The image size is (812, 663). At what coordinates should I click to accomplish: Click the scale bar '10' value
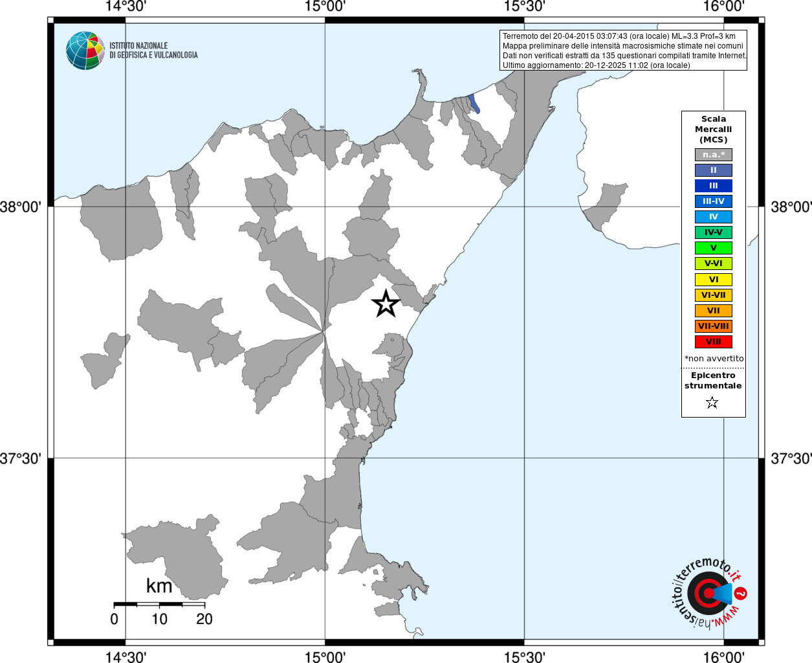[x=159, y=619]
